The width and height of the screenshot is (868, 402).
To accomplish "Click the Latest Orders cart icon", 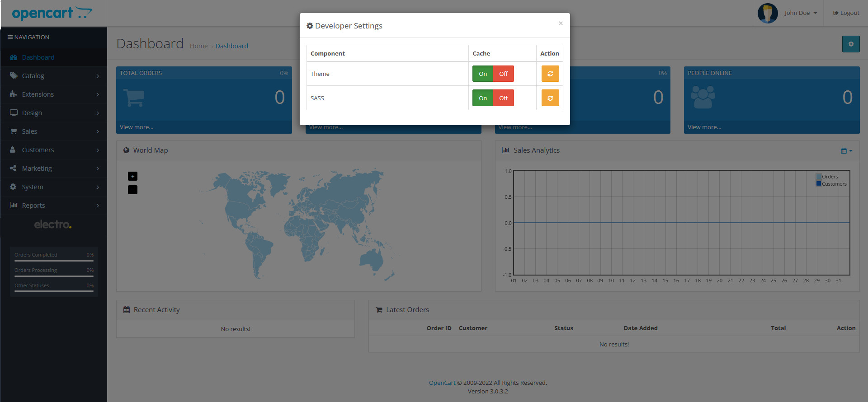I will pos(379,310).
